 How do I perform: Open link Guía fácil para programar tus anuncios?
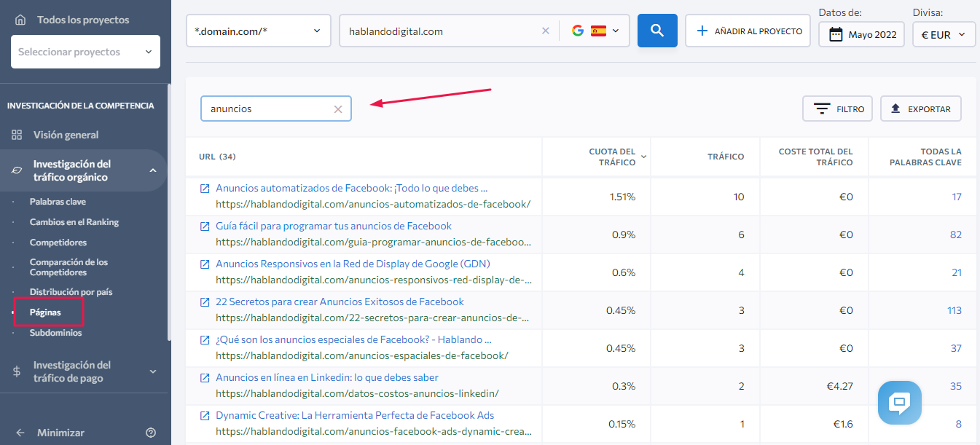click(x=334, y=226)
